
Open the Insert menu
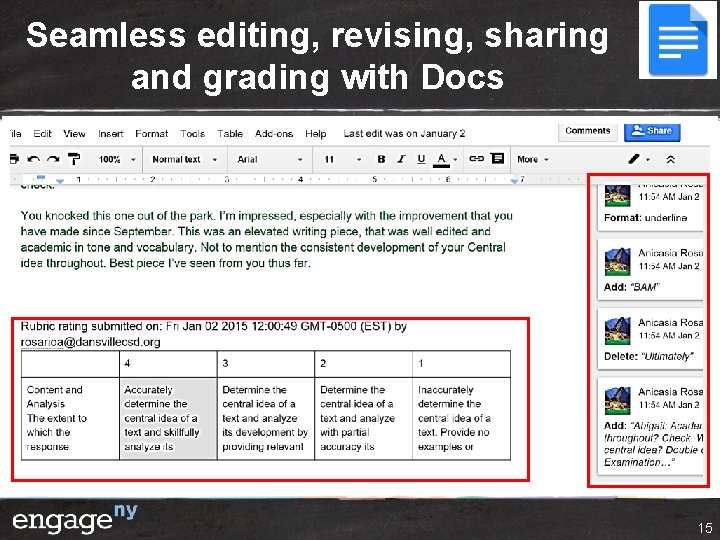point(111,134)
